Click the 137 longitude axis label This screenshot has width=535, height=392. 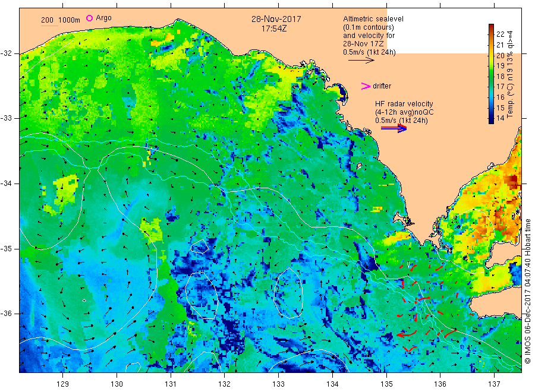pos(494,384)
